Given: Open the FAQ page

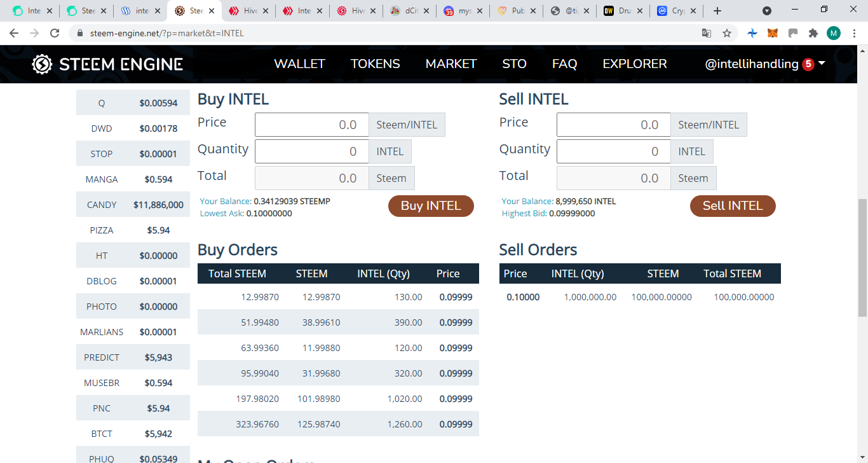Looking at the screenshot, I should click(x=564, y=64).
